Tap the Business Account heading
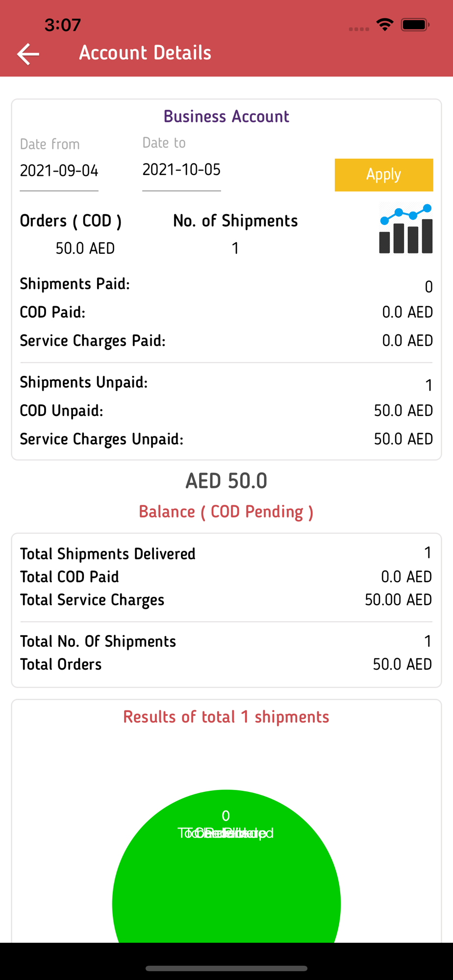 pos(226,117)
